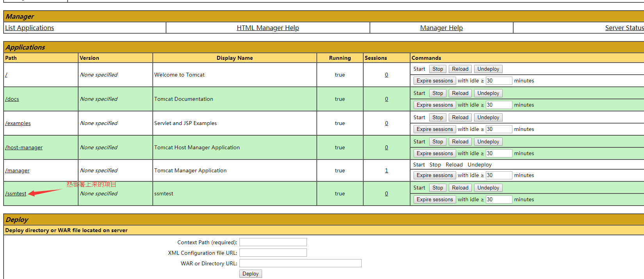View sessions count for ssmtest
Image resolution: width=644 pixels, height=279 pixels.
coord(387,193)
